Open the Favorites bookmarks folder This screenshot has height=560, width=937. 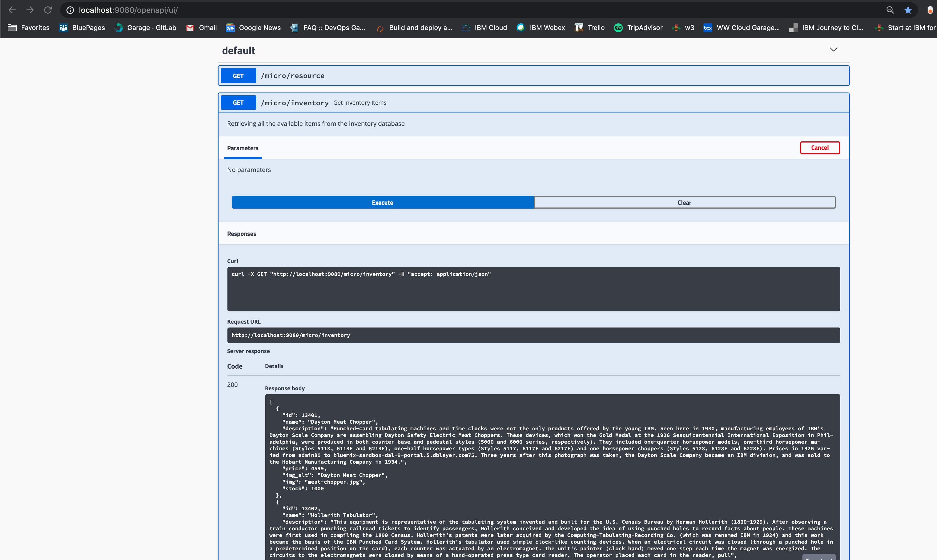tap(29, 27)
